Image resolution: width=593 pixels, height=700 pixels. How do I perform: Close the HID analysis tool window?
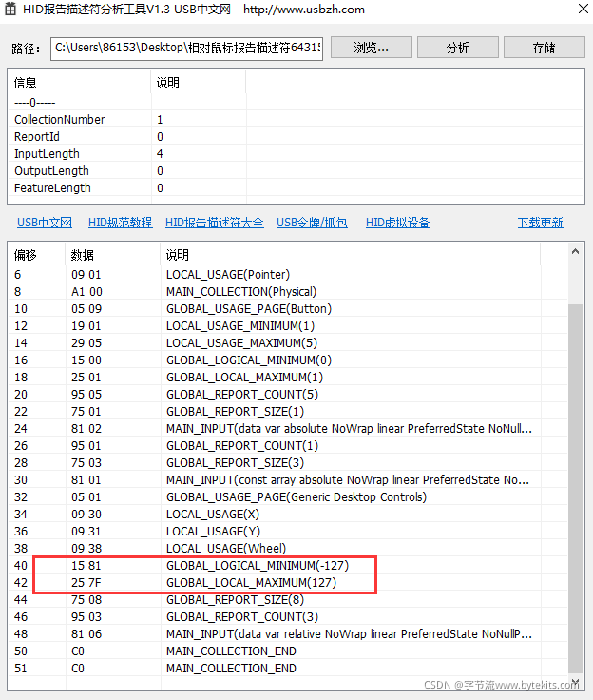(x=583, y=9)
